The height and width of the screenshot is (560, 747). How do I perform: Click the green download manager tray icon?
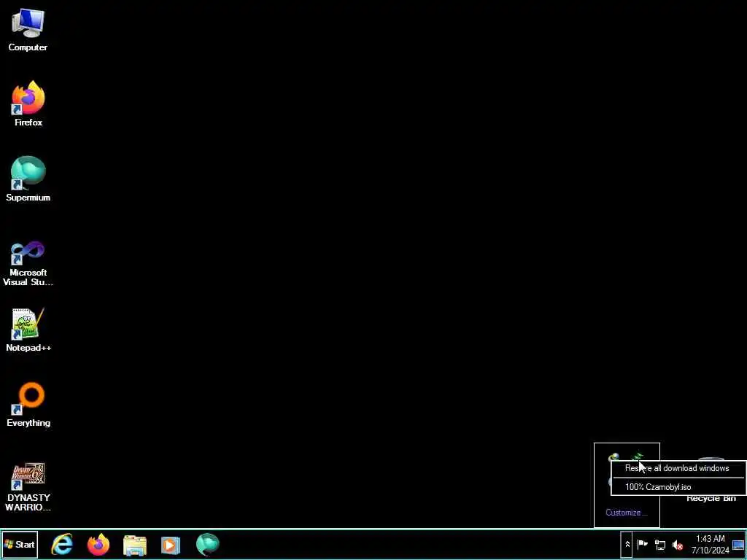point(638,457)
